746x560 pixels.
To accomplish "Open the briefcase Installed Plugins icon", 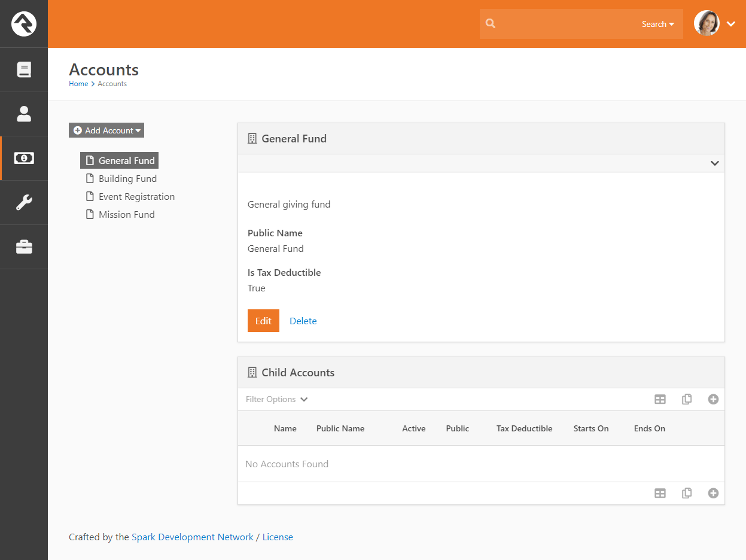I will click(x=24, y=246).
